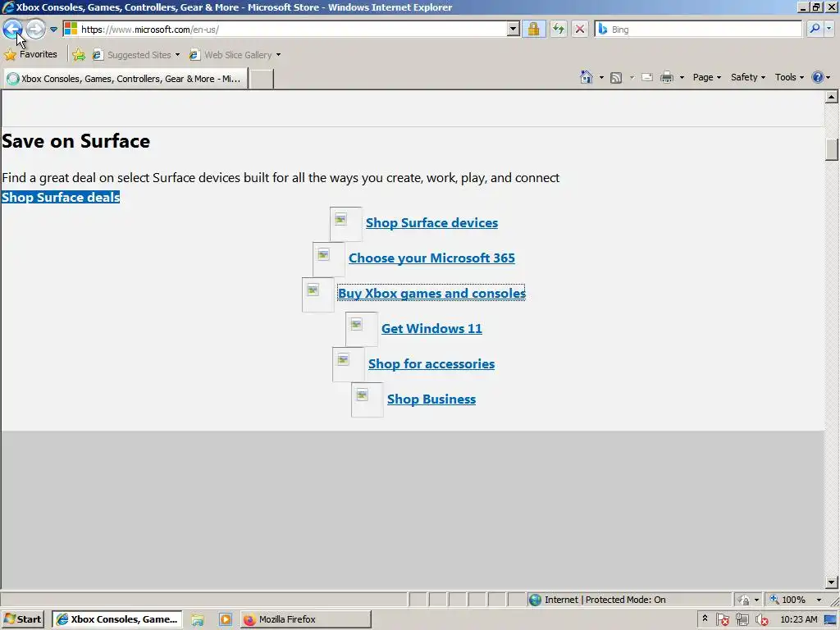Select Internet Explorer taskbar button
Image resolution: width=840 pixels, height=630 pixels.
pos(117,619)
